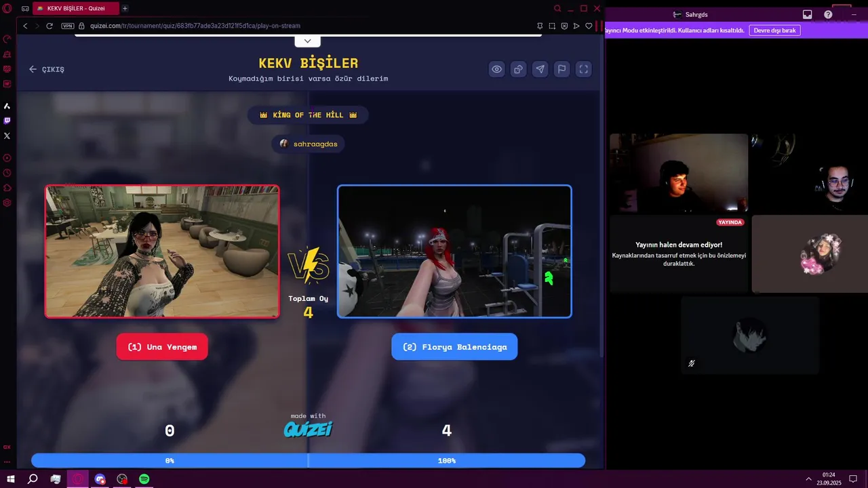Click the paused stream preview tile in Discord
Viewport: 868px width, 488px height.
pos(679,254)
